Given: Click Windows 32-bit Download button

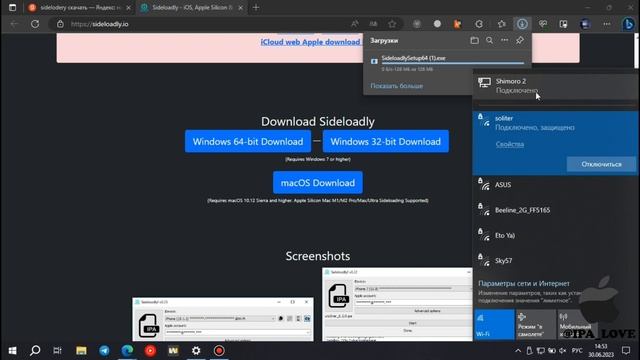Looking at the screenshot, I should coord(386,142).
